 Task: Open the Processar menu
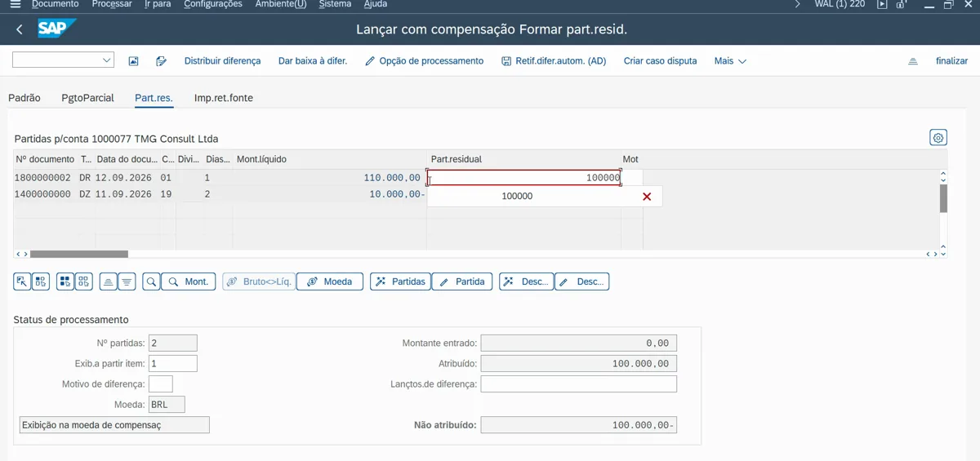(x=112, y=4)
